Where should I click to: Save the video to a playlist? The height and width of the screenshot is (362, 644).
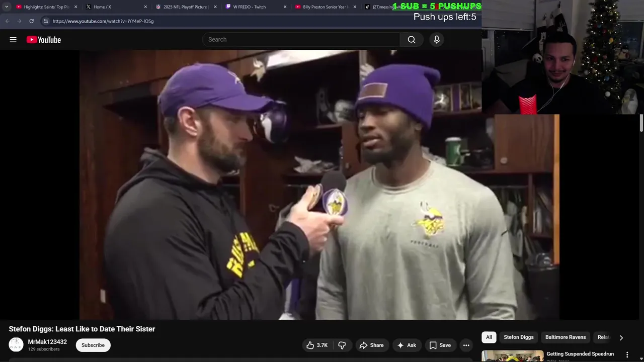point(441,345)
